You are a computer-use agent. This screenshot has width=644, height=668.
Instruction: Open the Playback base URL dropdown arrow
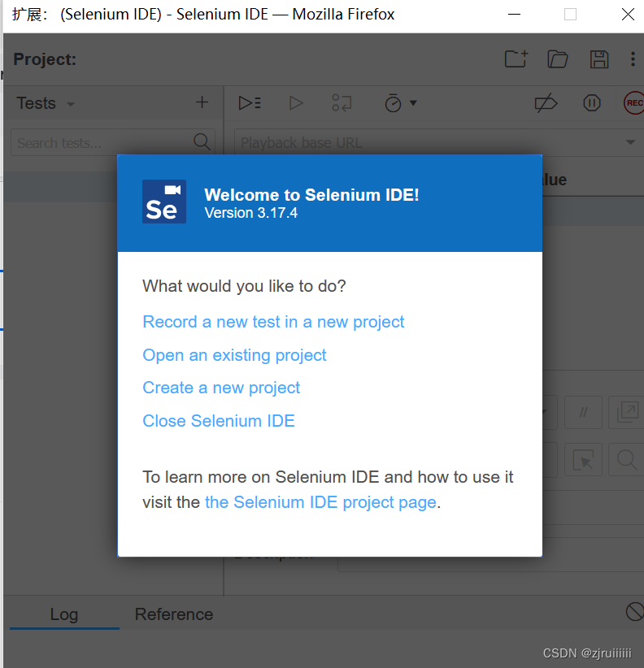pos(630,142)
